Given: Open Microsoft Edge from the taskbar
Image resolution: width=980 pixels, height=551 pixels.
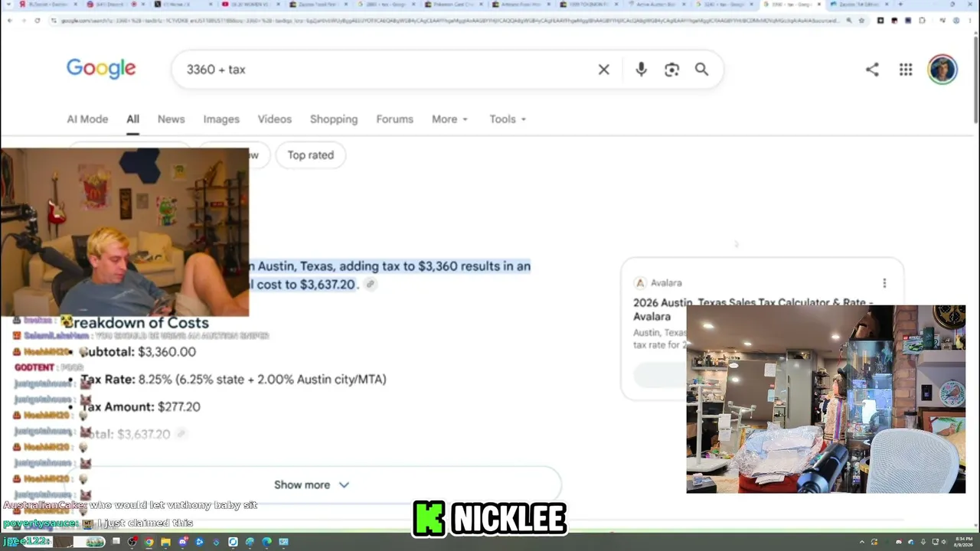Looking at the screenshot, I should click(266, 542).
